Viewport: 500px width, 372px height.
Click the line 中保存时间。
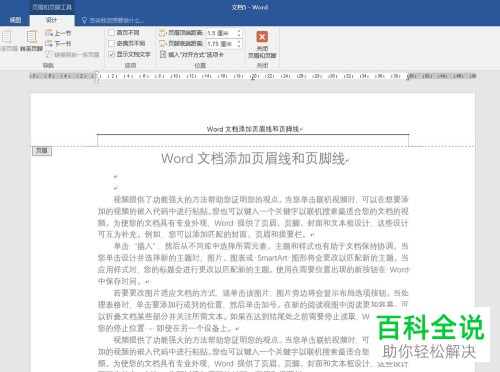click(x=121, y=281)
